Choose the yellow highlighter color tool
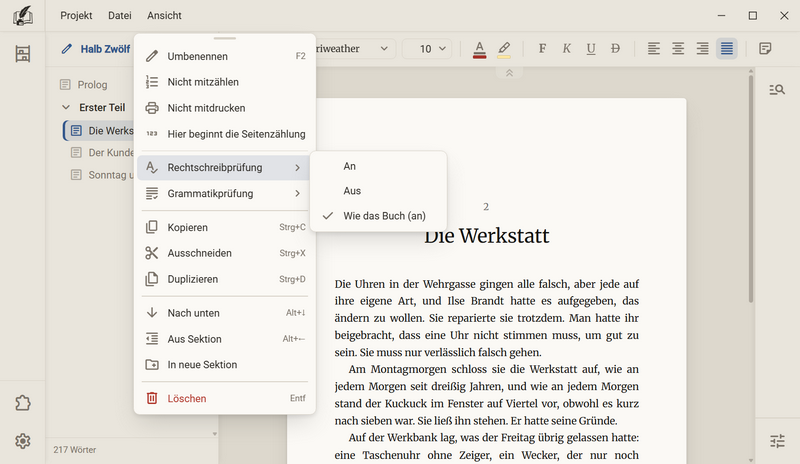Image resolution: width=800 pixels, height=464 pixels. click(x=504, y=50)
